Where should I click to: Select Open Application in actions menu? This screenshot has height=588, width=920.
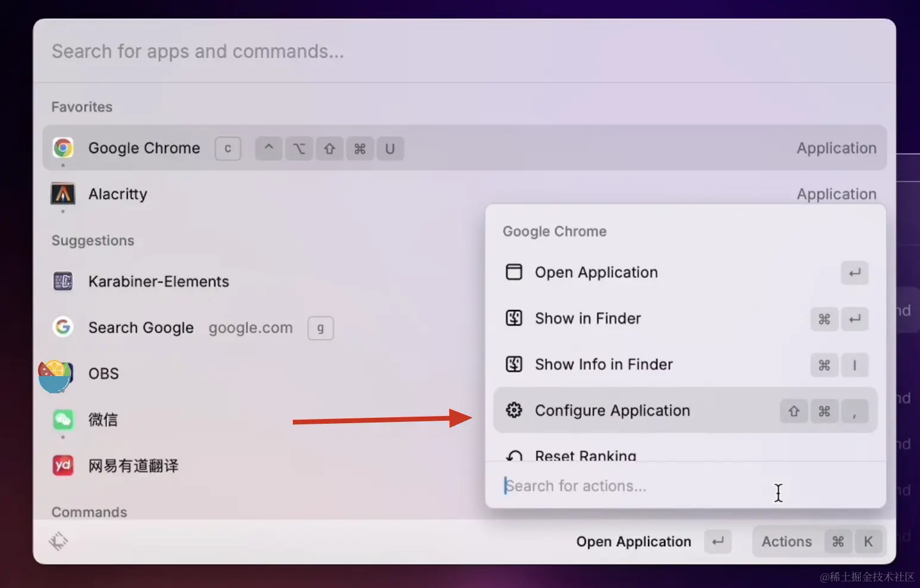(x=686, y=273)
